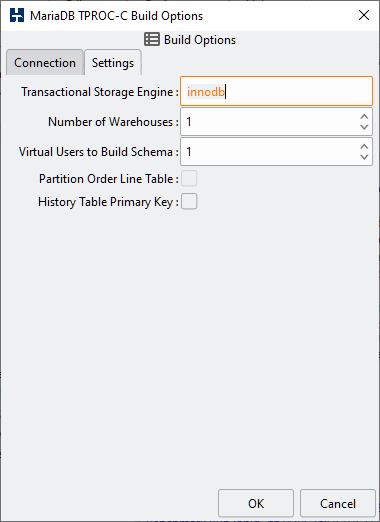Decrease Virtual Users to Build Schema value
The width and height of the screenshot is (380, 522).
click(x=364, y=157)
